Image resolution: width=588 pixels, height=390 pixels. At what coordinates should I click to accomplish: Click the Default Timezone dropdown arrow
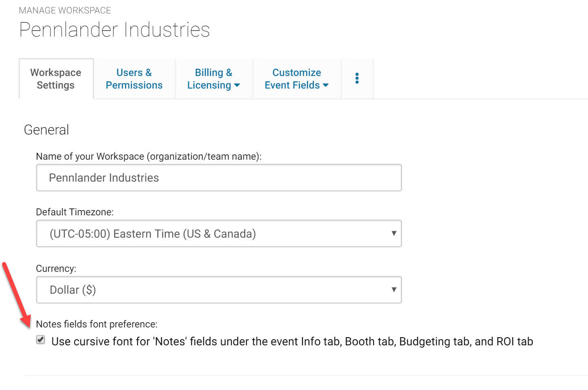393,233
